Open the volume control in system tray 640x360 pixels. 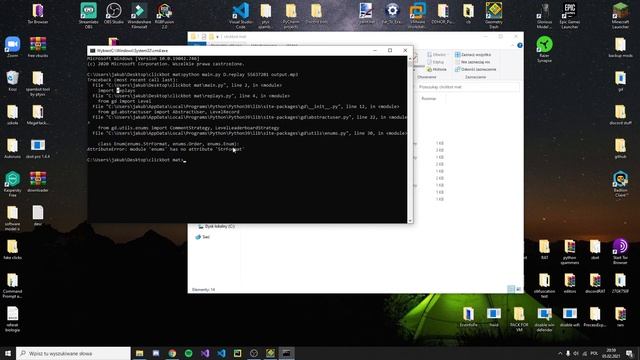[x=576, y=353]
